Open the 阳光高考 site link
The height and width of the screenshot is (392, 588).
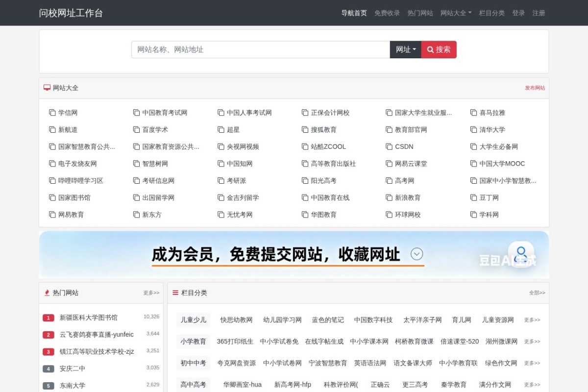(x=323, y=181)
